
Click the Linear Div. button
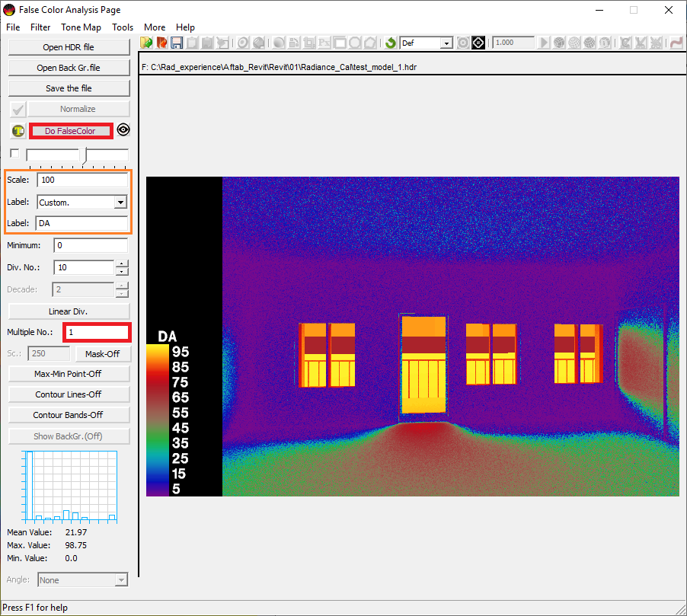(x=69, y=311)
